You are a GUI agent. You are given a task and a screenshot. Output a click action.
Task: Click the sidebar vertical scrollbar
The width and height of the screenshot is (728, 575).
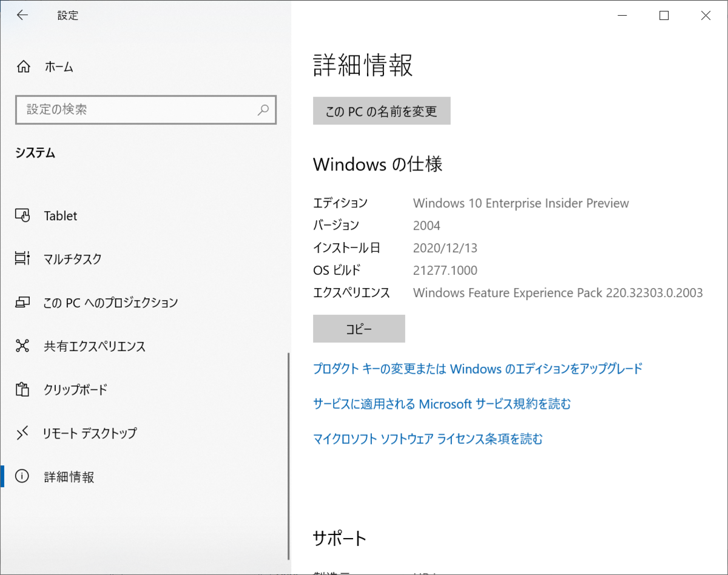click(x=289, y=456)
